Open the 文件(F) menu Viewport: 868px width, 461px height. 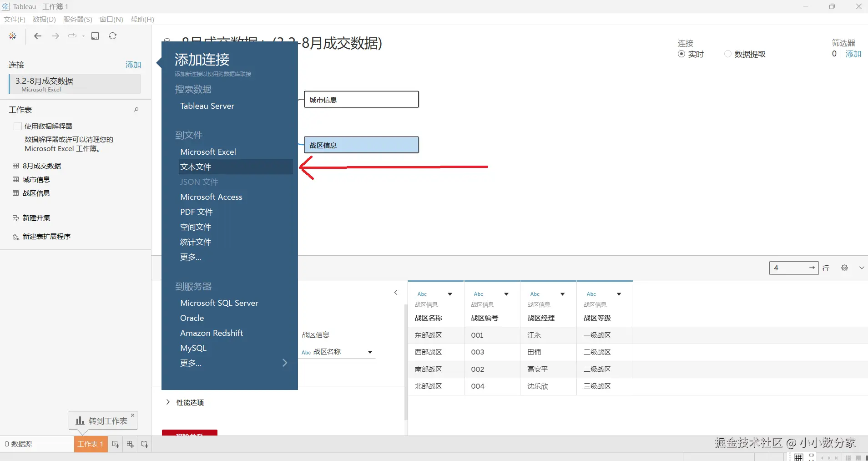pos(15,20)
